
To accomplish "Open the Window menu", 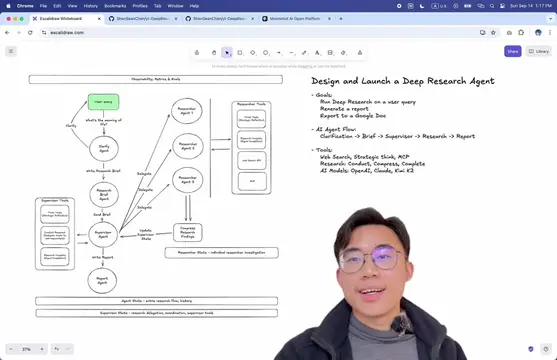I will (x=175, y=6).
